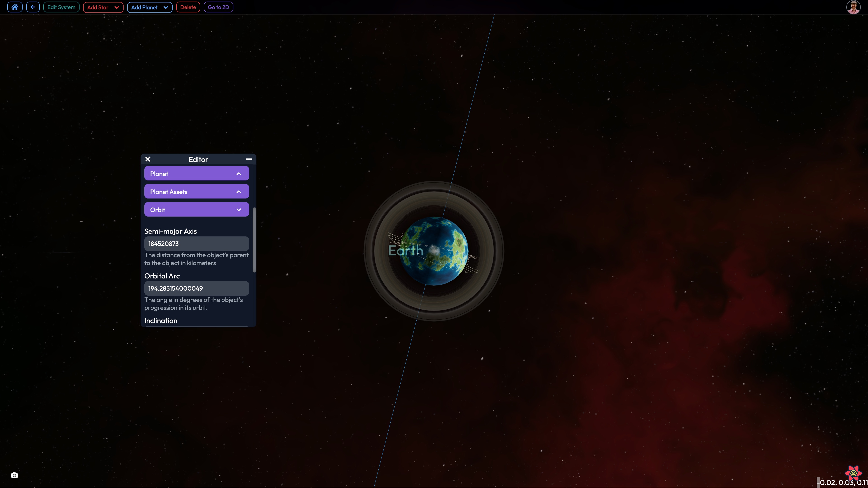Image resolution: width=868 pixels, height=488 pixels.
Task: Delete the selected object
Action: coord(188,7)
